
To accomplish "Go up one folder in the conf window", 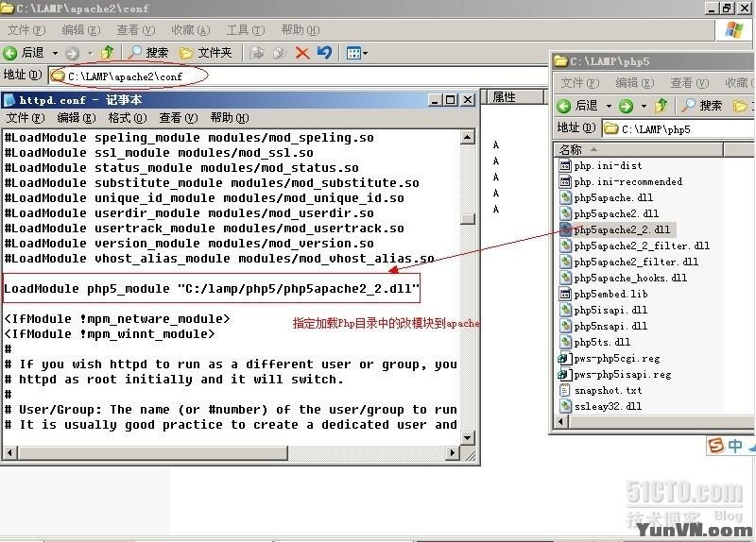I will pyautogui.click(x=108, y=53).
